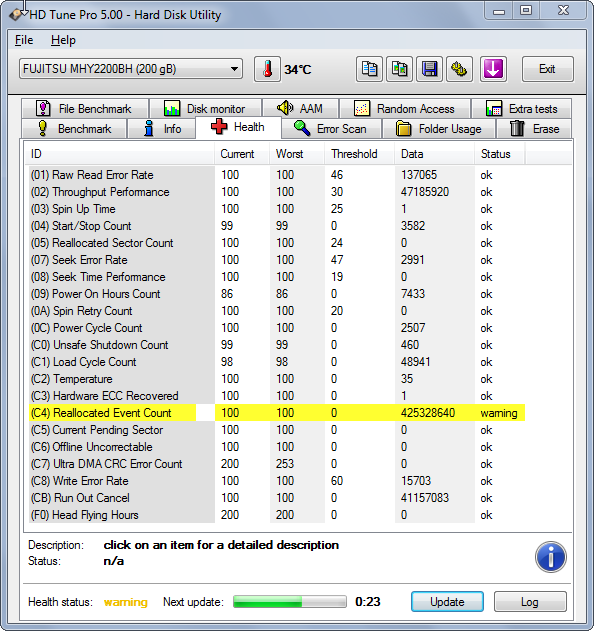Screen dimensions: 594x631
Task: Select the (C7) Ultra DMA CRC Error Count row
Action: [277, 464]
